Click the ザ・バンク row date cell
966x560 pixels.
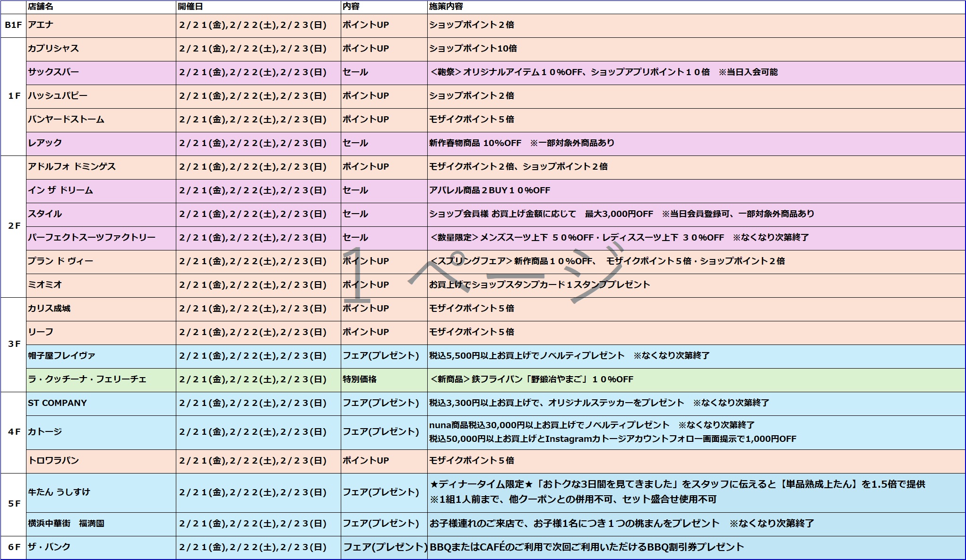[259, 547]
